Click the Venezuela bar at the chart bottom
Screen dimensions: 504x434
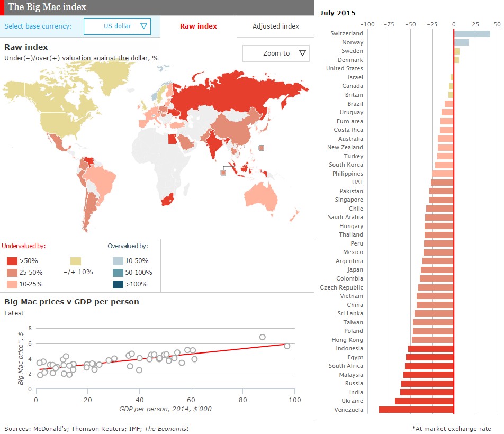point(416,410)
